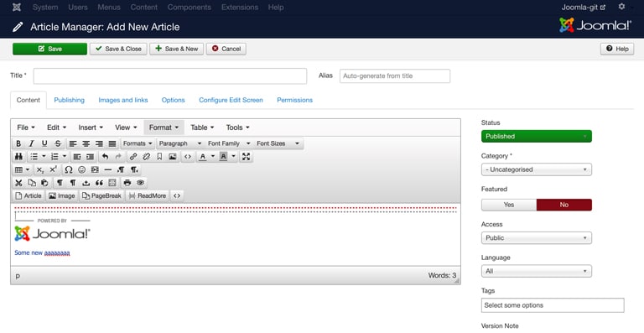Insert a blockquote

[99, 183]
